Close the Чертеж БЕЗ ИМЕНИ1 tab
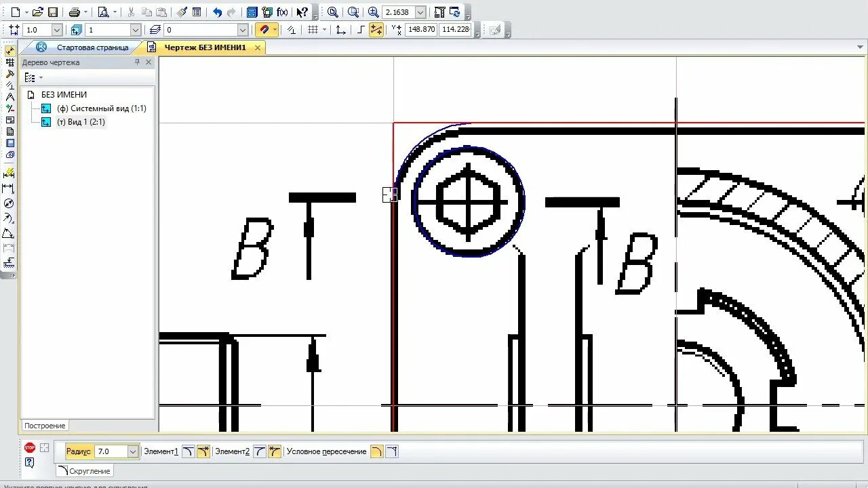 click(258, 47)
